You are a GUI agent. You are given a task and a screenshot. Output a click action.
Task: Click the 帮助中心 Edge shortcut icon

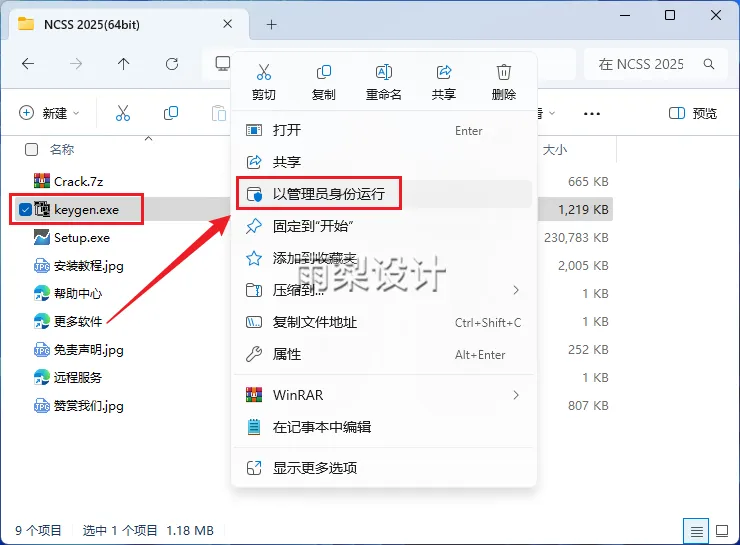(x=42, y=293)
